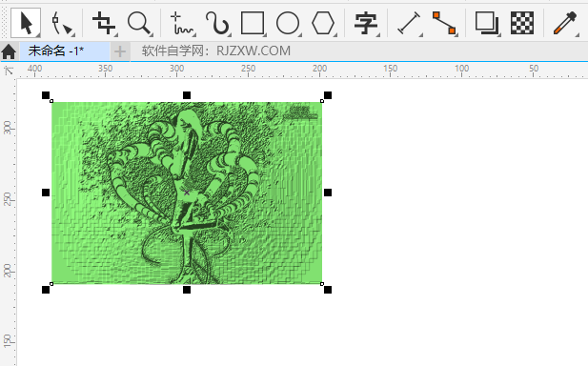Select the Freehand drawing tool
This screenshot has height=366, width=588.
tap(181, 23)
